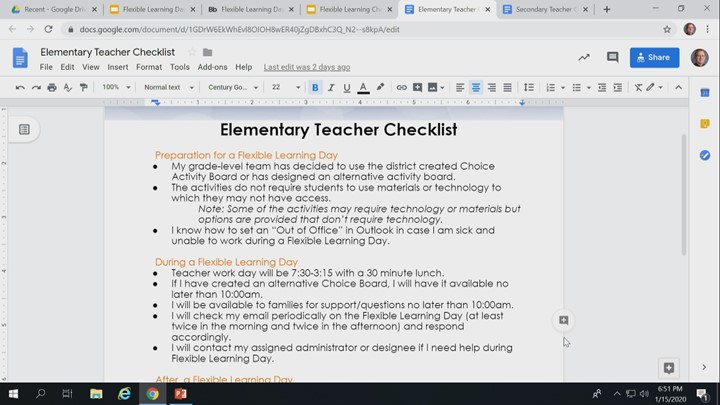Open the Calendar side panel icon
The width and height of the screenshot is (720, 405).
click(x=705, y=93)
